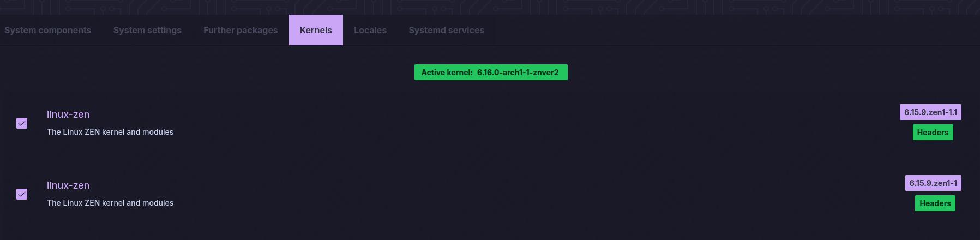
Task: Switch to the System components tab
Action: point(48,31)
